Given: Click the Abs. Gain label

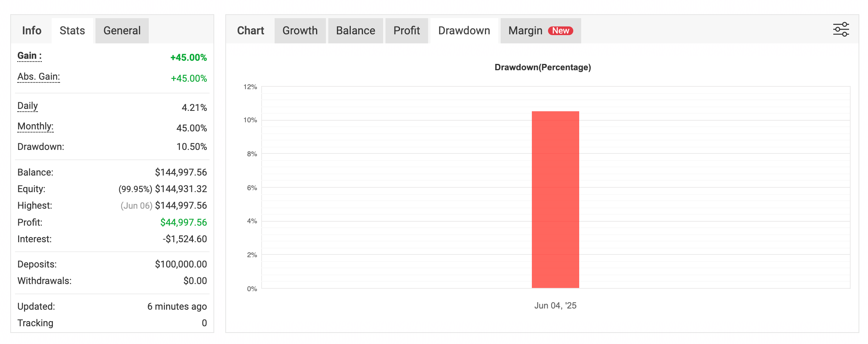Looking at the screenshot, I should click(x=39, y=77).
